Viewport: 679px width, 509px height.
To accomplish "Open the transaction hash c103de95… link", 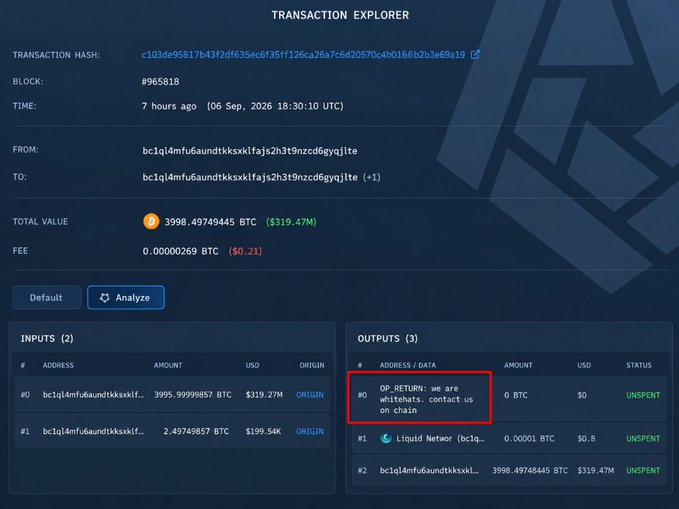I will (x=303, y=55).
